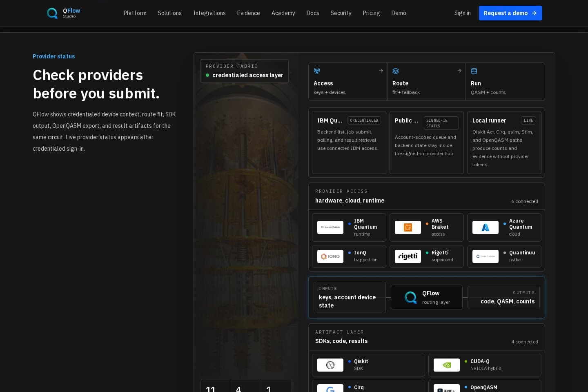The width and height of the screenshot is (588, 392).
Task: Click the IonQ logo
Action: tap(330, 256)
